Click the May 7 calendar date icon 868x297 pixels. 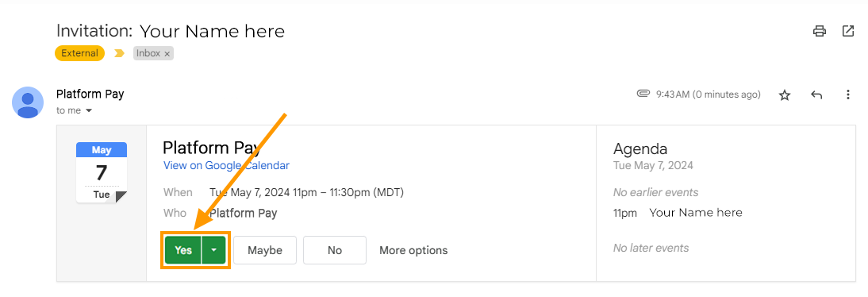click(x=102, y=172)
